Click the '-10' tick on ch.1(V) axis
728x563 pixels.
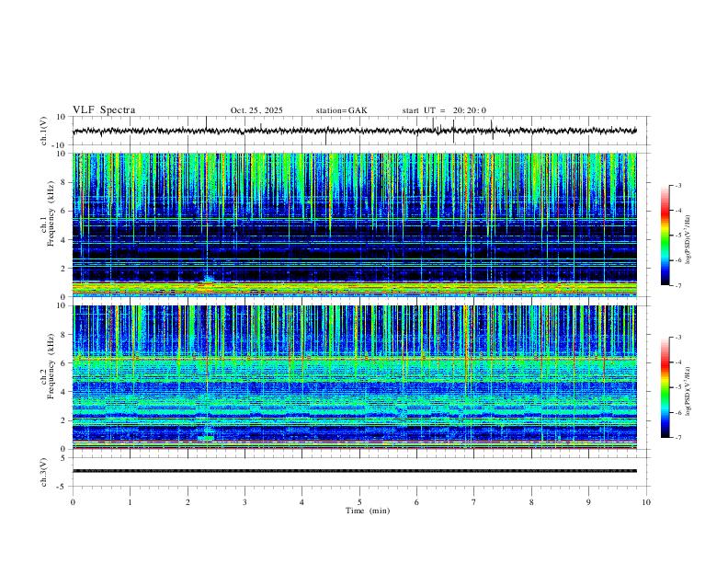pos(59,145)
